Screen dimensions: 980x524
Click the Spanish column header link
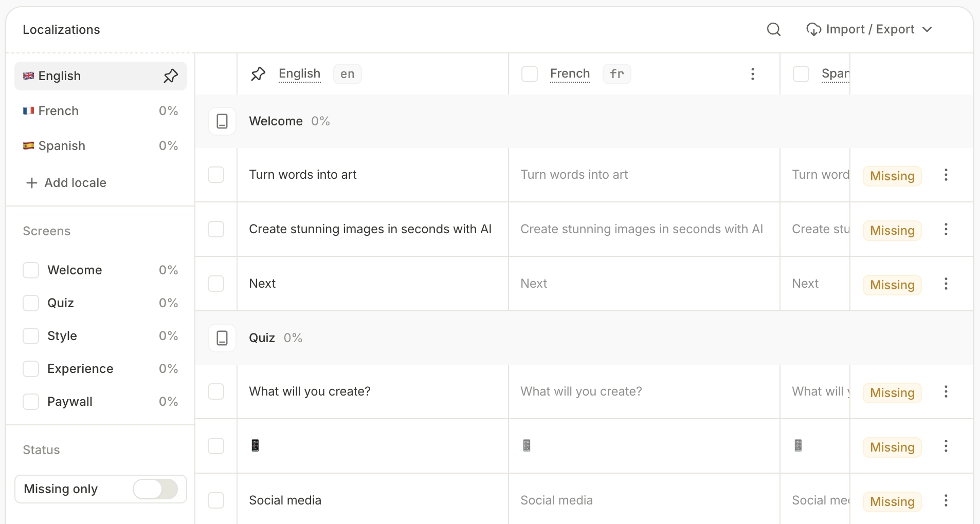(836, 74)
